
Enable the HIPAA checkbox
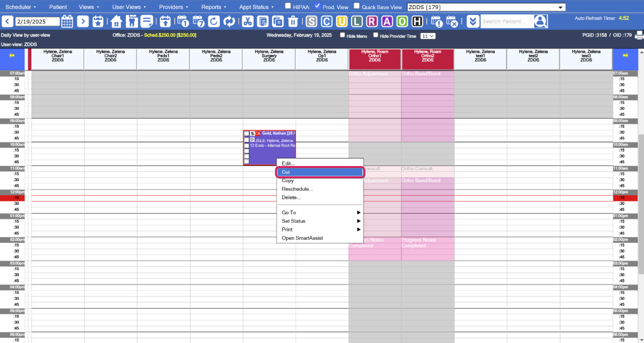pyautogui.click(x=288, y=6)
